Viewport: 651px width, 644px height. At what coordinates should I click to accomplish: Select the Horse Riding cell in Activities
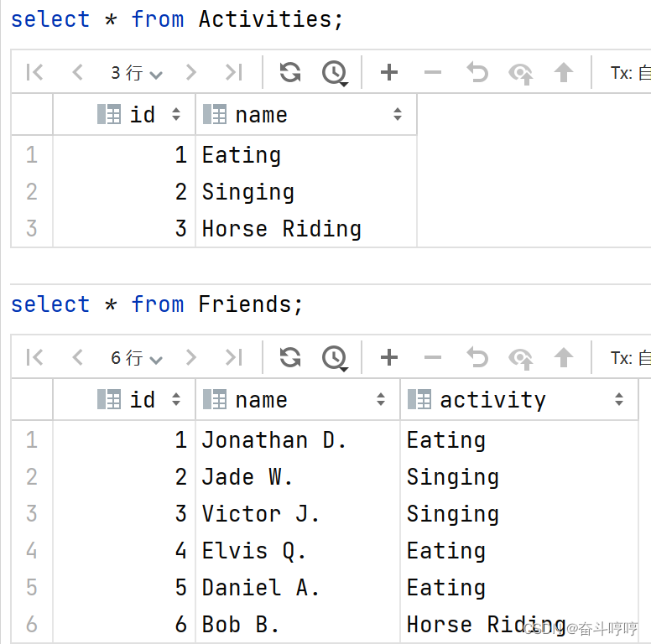[306, 229]
